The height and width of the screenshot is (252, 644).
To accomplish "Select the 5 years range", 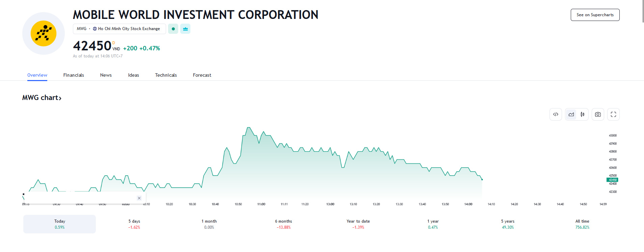I will click(x=508, y=224).
